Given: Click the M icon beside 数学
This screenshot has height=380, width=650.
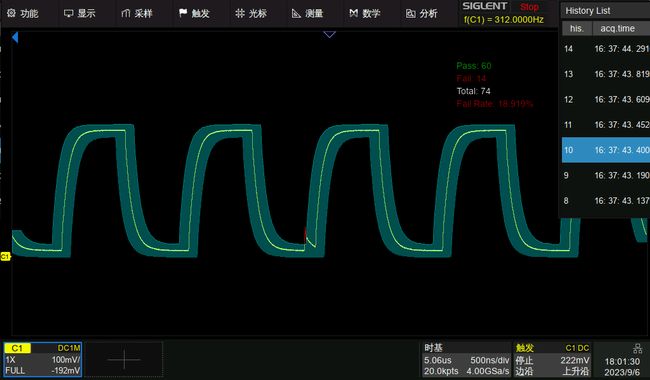Looking at the screenshot, I should 353,13.
